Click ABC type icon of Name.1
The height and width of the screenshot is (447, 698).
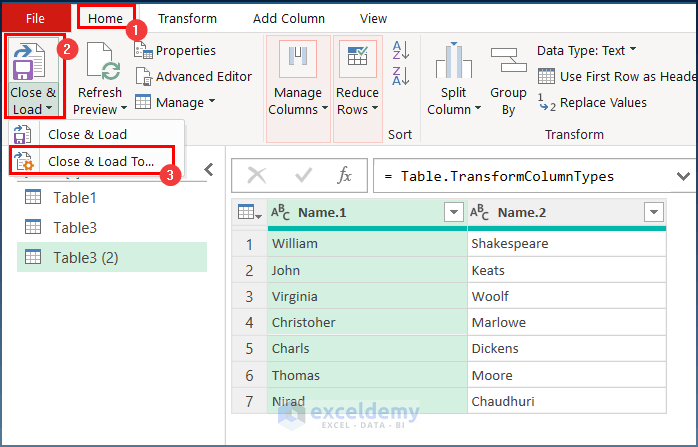click(x=280, y=213)
